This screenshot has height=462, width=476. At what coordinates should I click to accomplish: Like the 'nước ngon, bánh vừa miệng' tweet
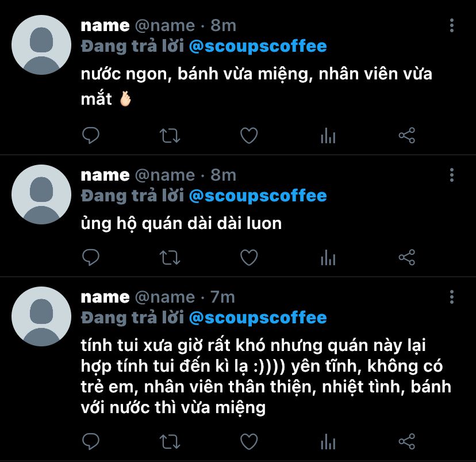pyautogui.click(x=249, y=135)
